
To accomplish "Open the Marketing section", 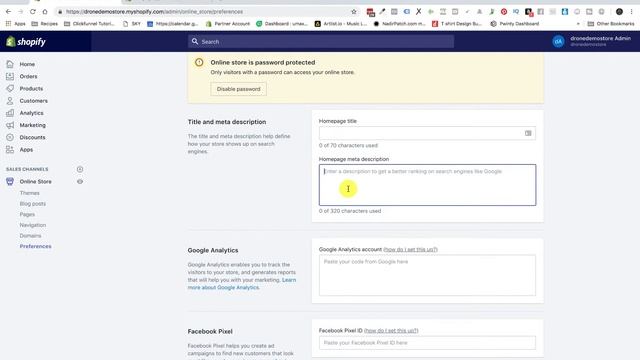I will coord(33,125).
